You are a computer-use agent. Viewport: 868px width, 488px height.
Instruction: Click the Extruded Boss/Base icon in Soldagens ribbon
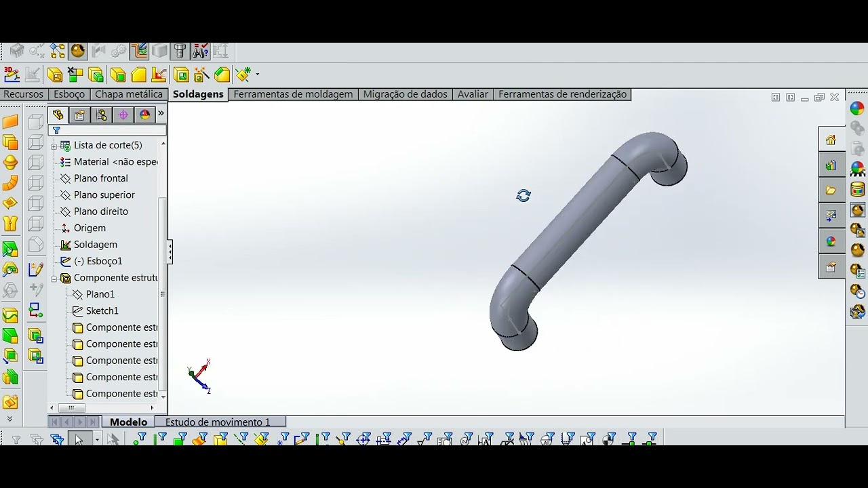click(x=96, y=75)
